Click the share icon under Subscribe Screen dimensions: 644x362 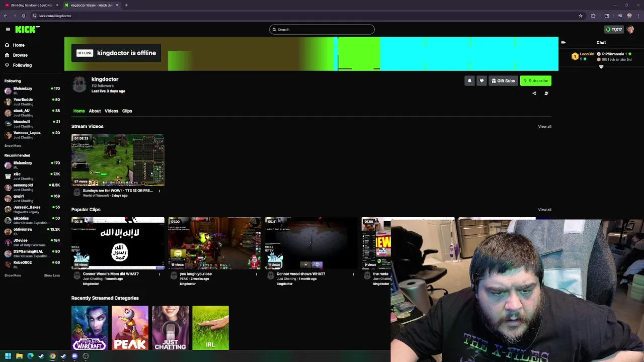point(534,94)
